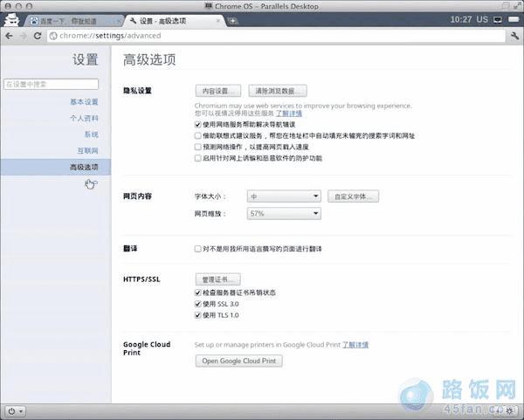The image size is (524, 420).
Task: Click the battery indicator icon
Action: [514, 19]
